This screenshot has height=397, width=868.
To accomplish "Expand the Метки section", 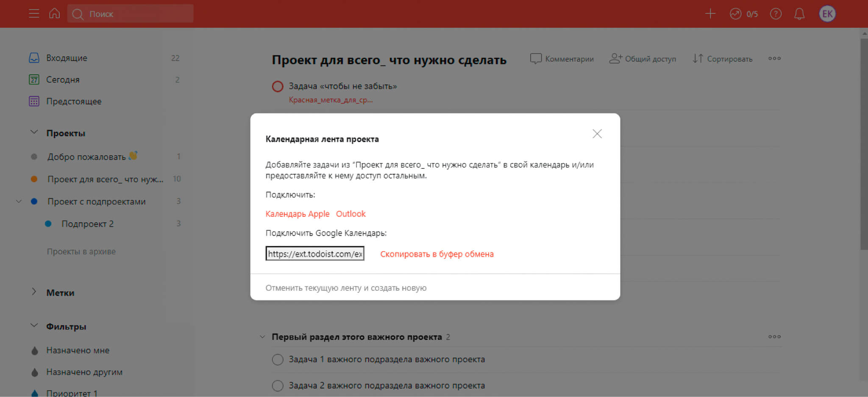I will (x=34, y=292).
